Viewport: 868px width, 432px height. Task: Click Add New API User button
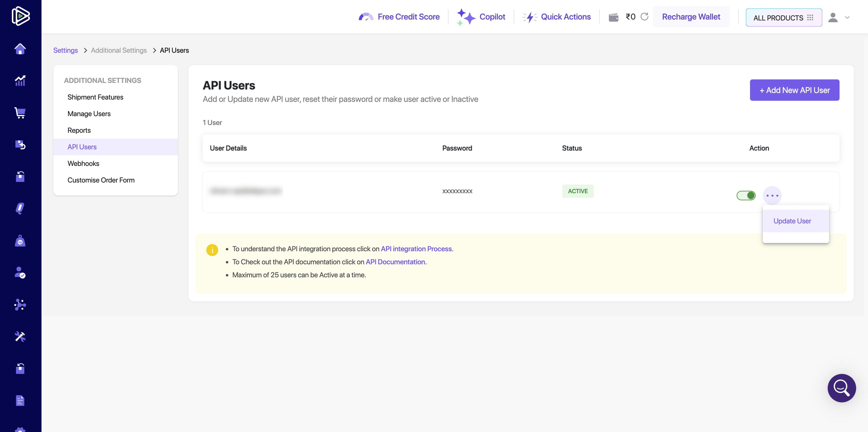click(794, 90)
